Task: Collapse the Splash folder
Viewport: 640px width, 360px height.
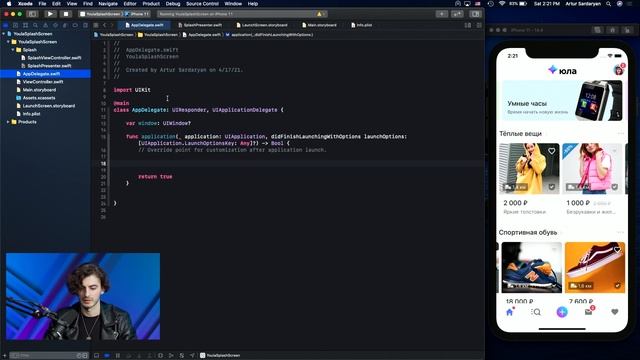Action: pos(13,50)
